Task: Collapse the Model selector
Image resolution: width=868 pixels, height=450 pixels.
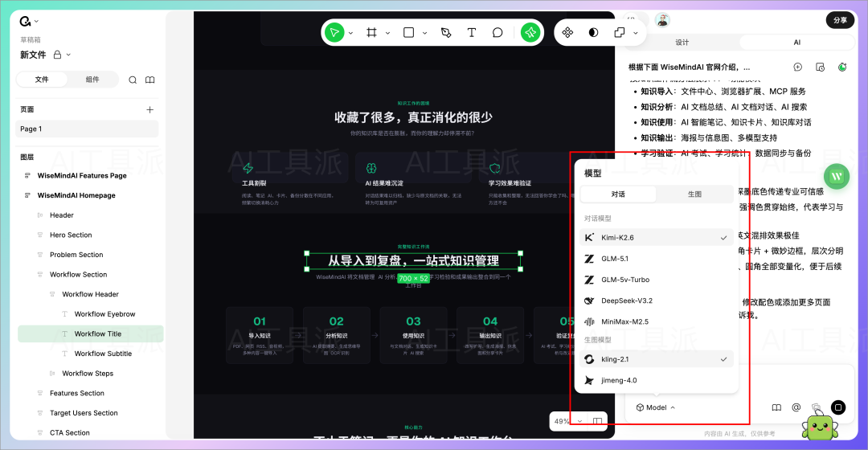Action: (x=656, y=407)
